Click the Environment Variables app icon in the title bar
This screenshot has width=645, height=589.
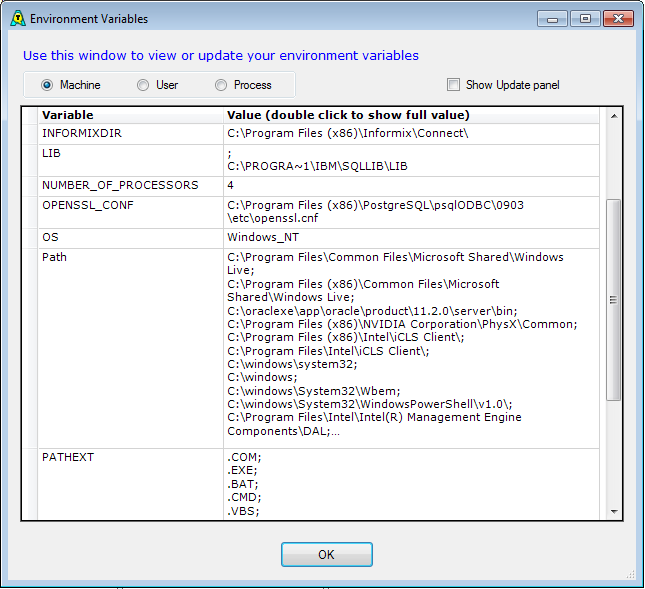(x=18, y=19)
